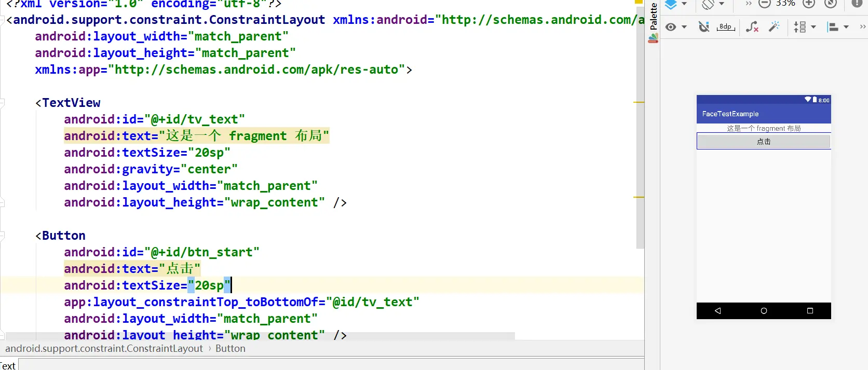Click the orientation rotate icon
This screenshot has width=868, height=370.
pos(708,4)
